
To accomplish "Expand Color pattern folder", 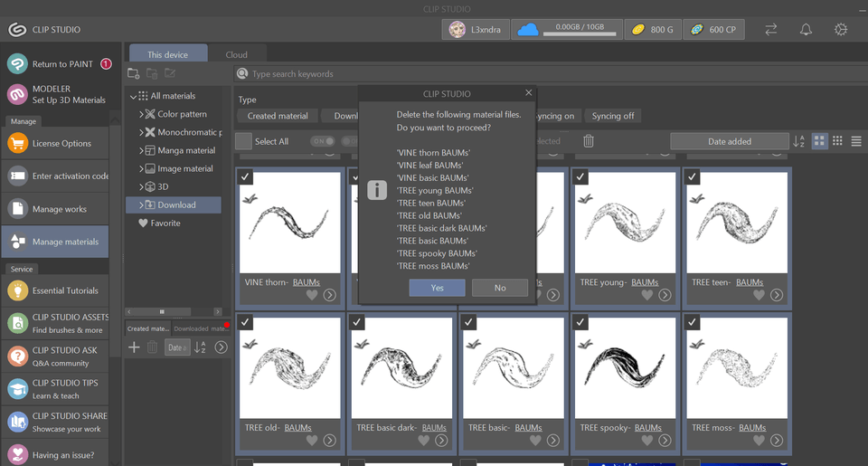I will pos(141,114).
